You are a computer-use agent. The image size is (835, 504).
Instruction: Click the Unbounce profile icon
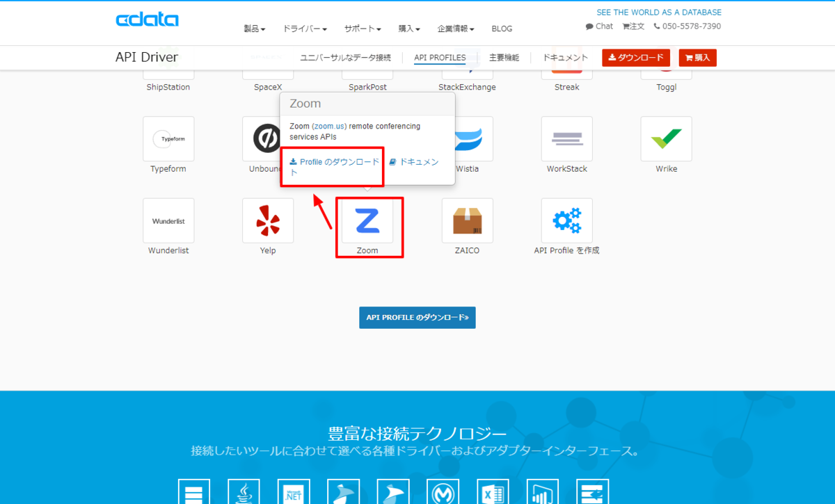pyautogui.click(x=262, y=139)
